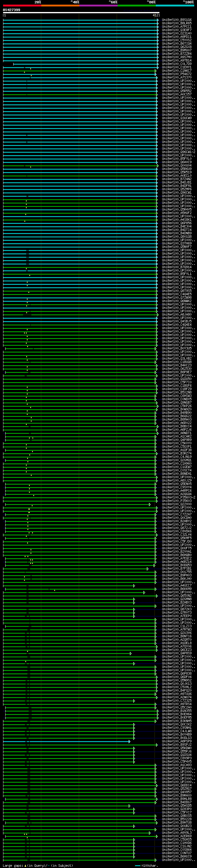Image resolution: width=197 pixels, height=868 pixels.
Task: Select hit UniRef100_A0CS57
Action: (177, 94)
